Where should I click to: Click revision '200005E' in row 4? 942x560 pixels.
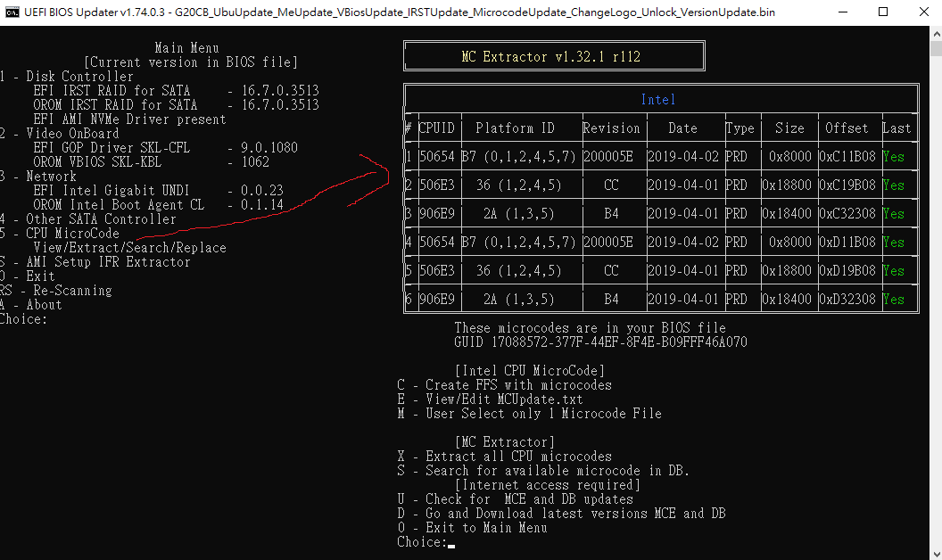pyautogui.click(x=608, y=243)
